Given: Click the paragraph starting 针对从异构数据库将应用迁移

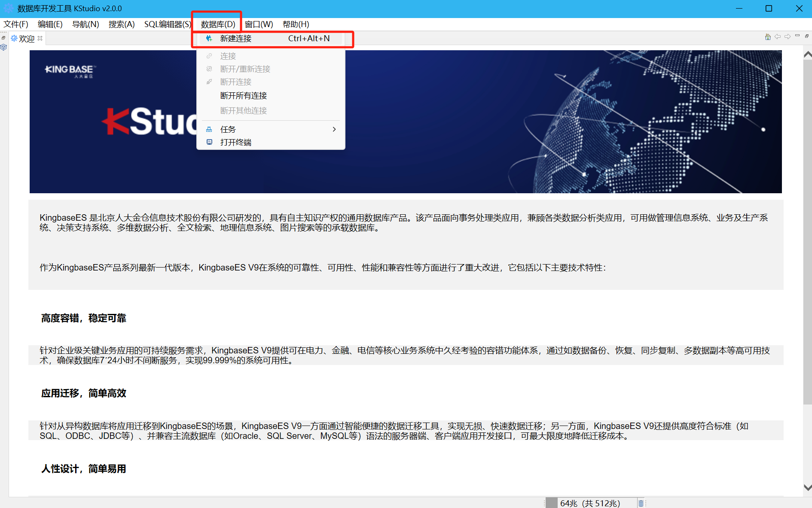Looking at the screenshot, I should coord(394,431).
